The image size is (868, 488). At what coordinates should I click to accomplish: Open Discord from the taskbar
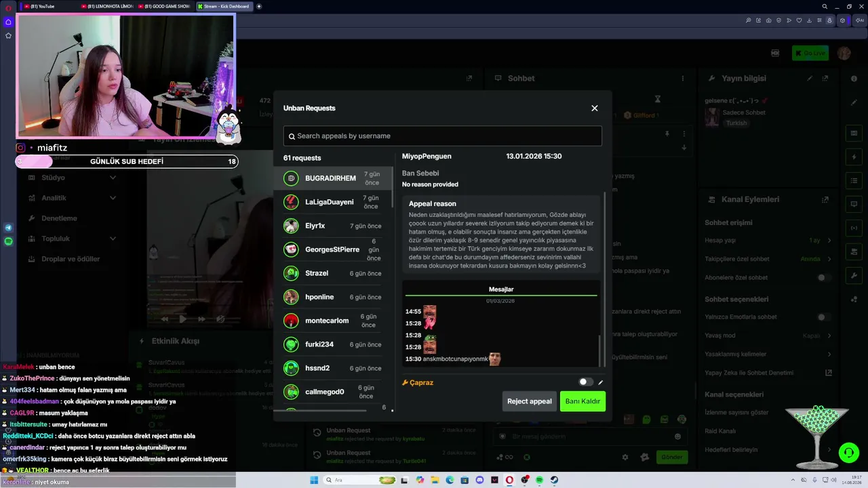[x=480, y=480]
